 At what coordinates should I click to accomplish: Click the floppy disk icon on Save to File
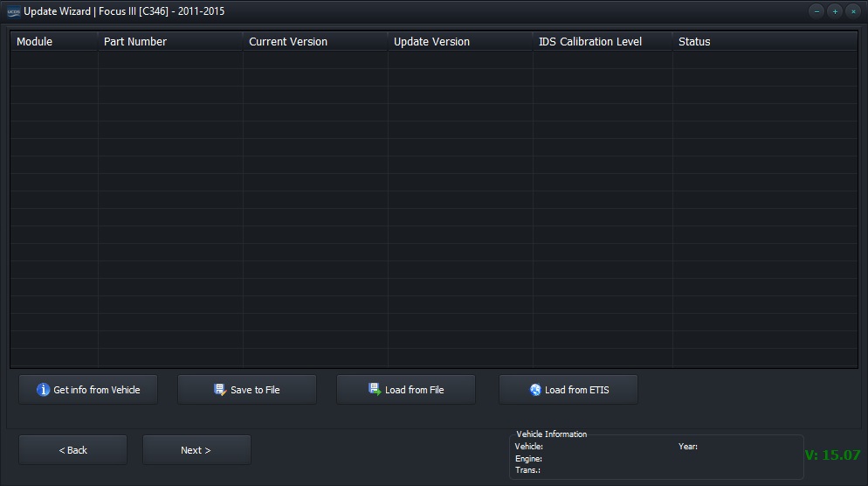coord(220,390)
